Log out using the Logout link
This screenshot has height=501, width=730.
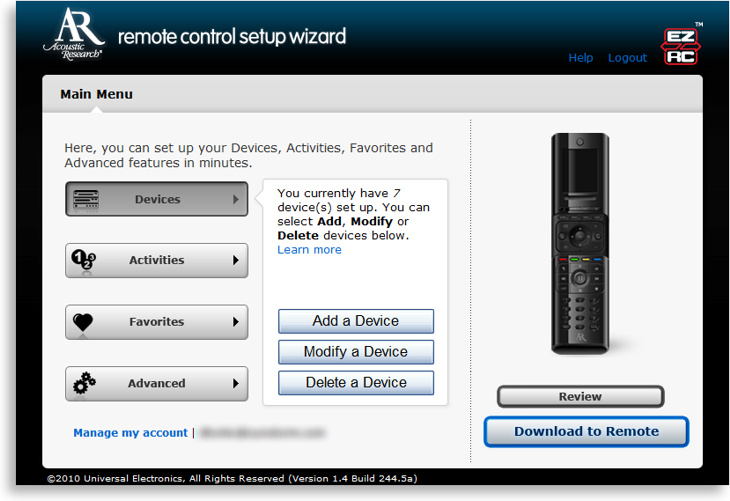627,58
